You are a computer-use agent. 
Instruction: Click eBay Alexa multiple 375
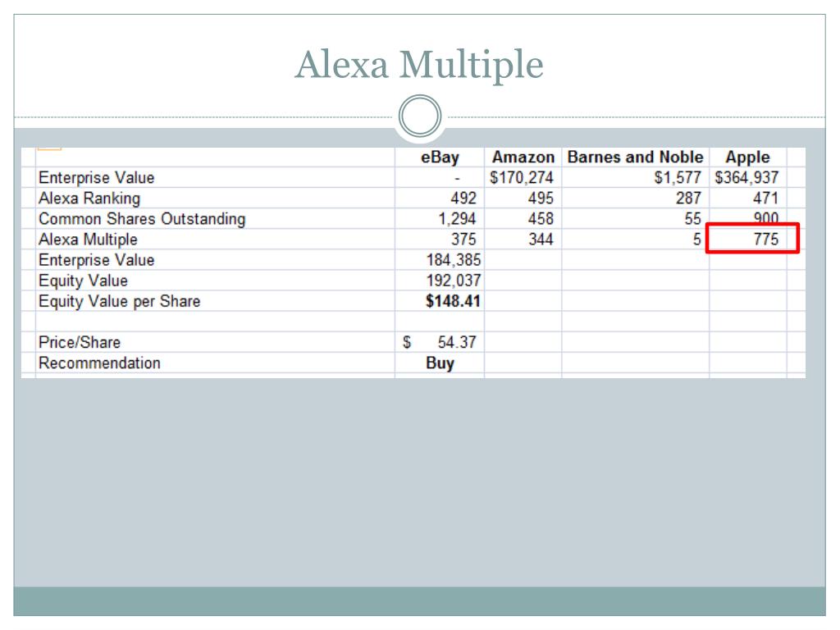(463, 240)
